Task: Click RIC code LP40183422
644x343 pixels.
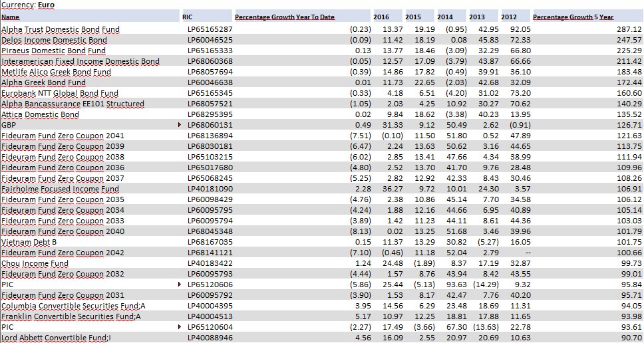Action: [210, 263]
